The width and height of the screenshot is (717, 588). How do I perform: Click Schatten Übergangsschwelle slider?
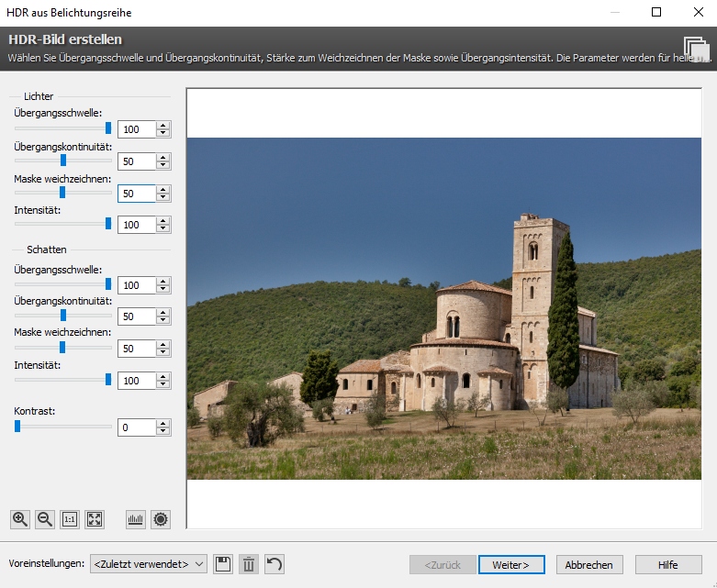(x=63, y=284)
